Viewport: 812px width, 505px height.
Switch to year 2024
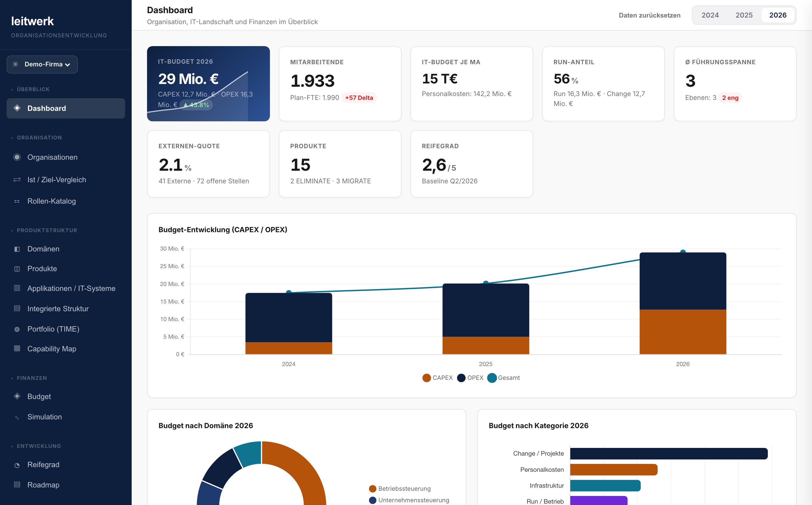pos(710,15)
